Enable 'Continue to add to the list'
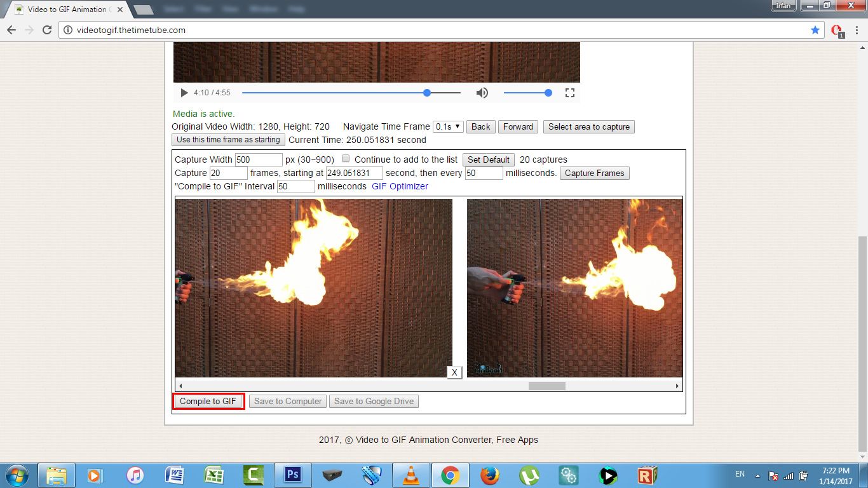868x488 pixels. click(x=345, y=159)
